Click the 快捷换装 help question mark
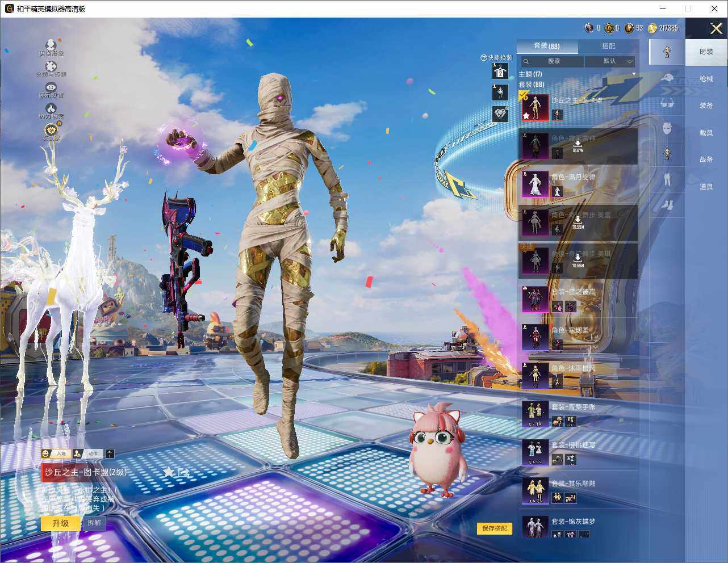728x563 pixels. (484, 58)
